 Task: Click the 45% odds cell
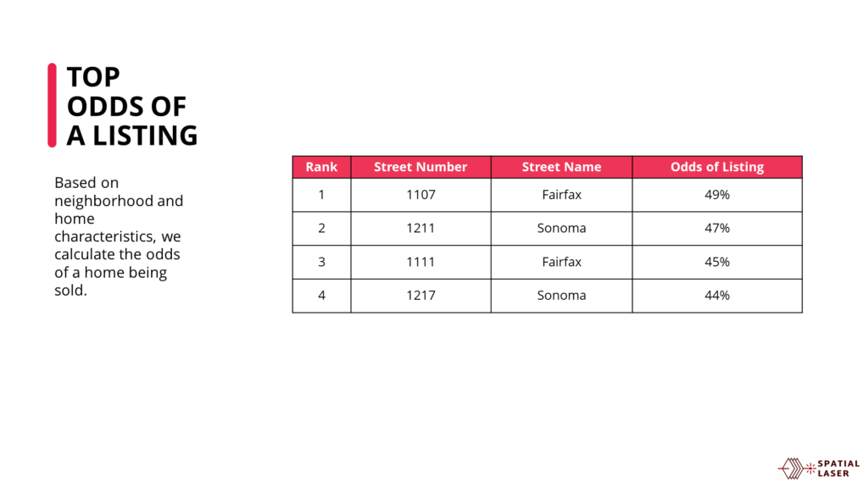[x=717, y=263]
